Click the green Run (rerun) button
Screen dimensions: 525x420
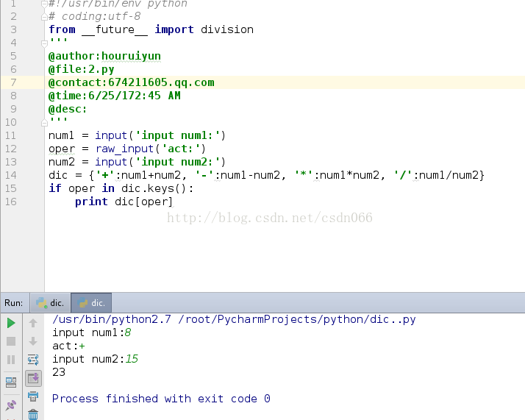pyautogui.click(x=11, y=323)
